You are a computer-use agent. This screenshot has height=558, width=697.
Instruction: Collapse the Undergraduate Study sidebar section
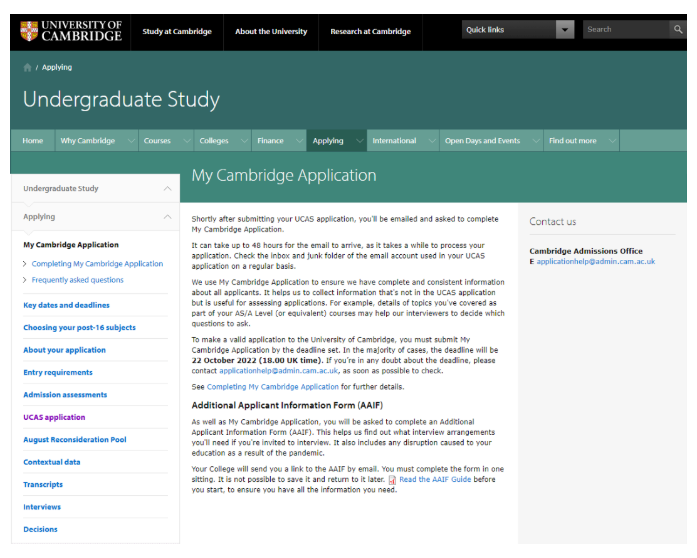click(x=166, y=188)
